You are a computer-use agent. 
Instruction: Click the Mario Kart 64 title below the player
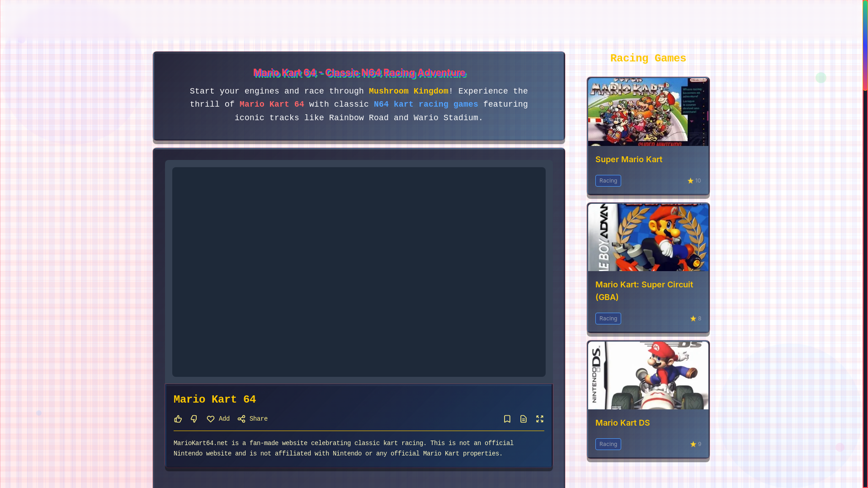215,400
